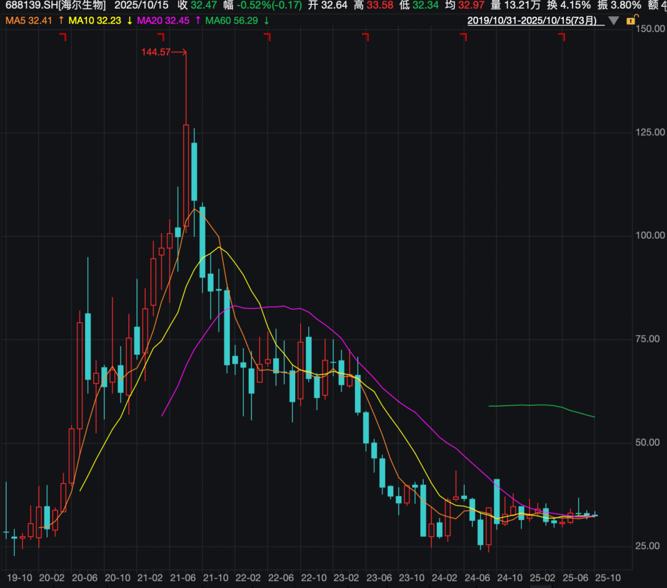This screenshot has height=588, width=667.
Task: Click the orange up arrow beside MA5
Action: tap(62, 20)
